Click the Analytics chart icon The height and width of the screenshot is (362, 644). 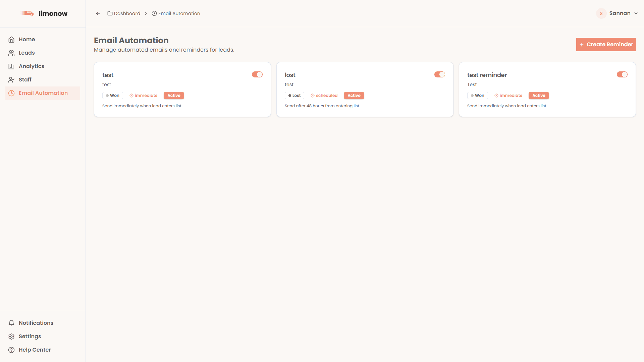coord(11,66)
